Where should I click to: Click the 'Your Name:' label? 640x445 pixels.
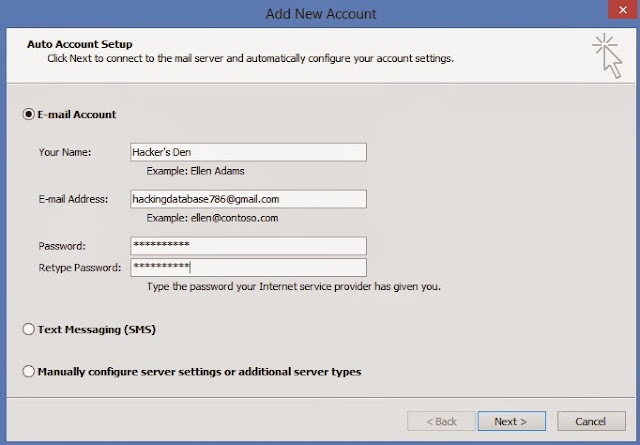[65, 152]
